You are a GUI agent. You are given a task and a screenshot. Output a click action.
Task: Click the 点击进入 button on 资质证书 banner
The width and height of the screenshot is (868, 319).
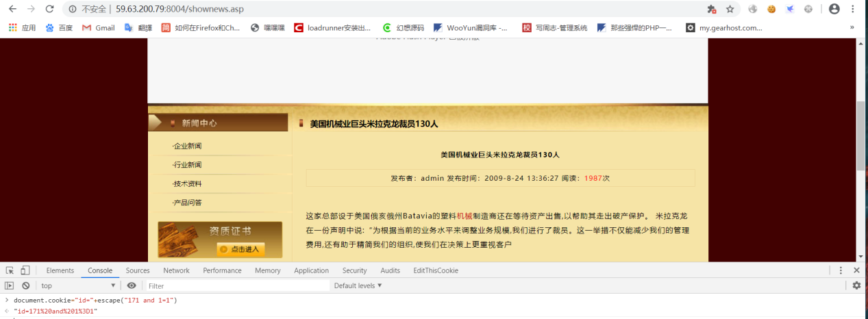tap(240, 249)
